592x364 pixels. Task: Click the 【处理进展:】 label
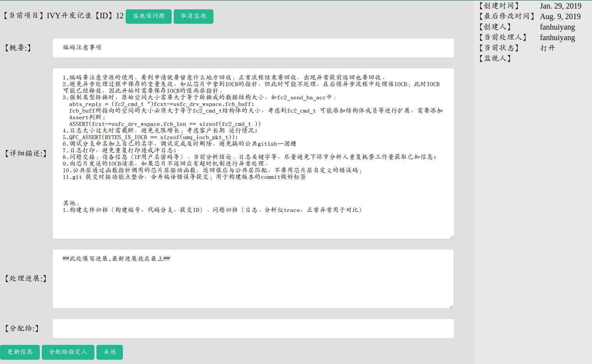(x=26, y=279)
